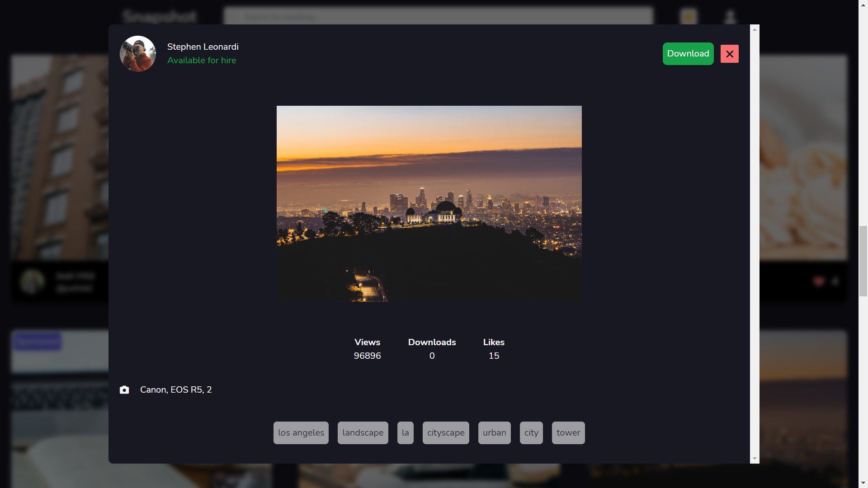
Task: Click the 'city' tag chip
Action: pyautogui.click(x=531, y=433)
